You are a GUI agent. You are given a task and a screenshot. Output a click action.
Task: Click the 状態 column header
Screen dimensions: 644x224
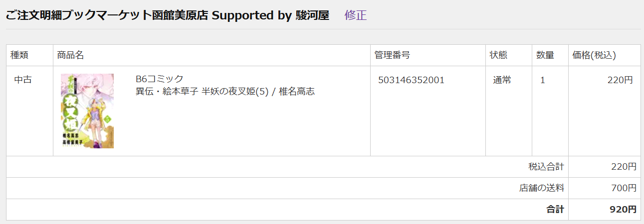click(x=498, y=55)
